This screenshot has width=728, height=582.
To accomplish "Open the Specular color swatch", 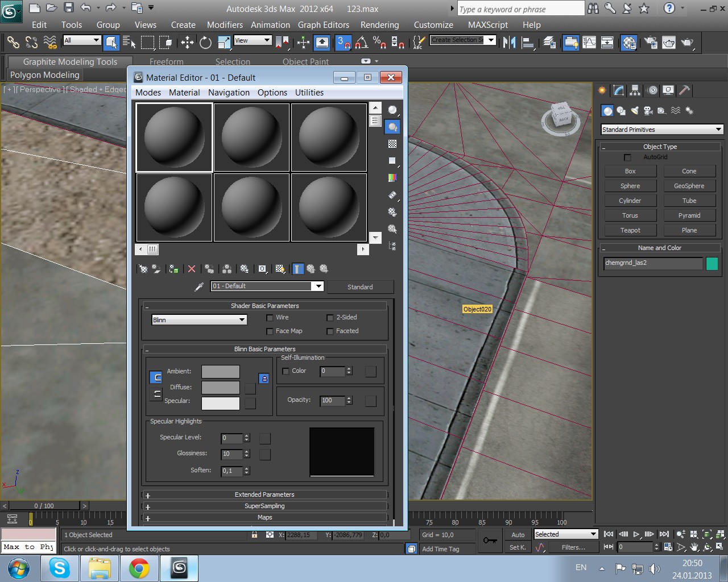I will pos(221,404).
